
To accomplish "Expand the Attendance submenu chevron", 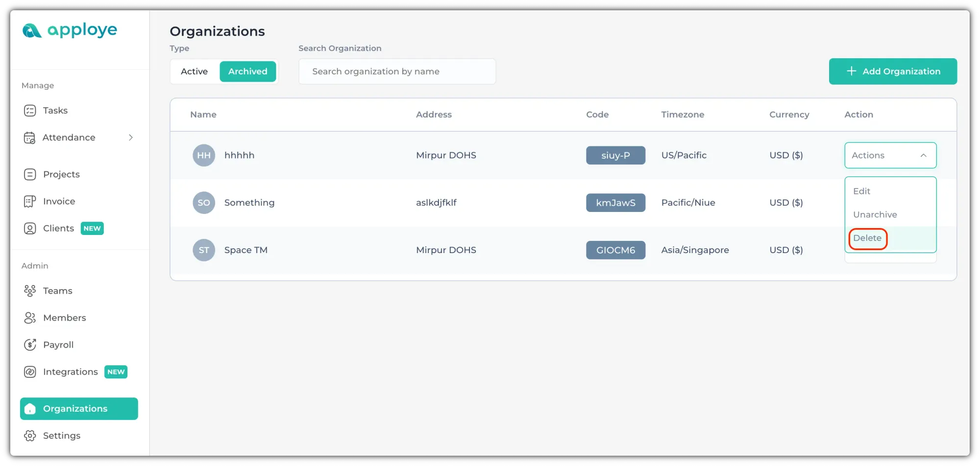I will (x=131, y=138).
